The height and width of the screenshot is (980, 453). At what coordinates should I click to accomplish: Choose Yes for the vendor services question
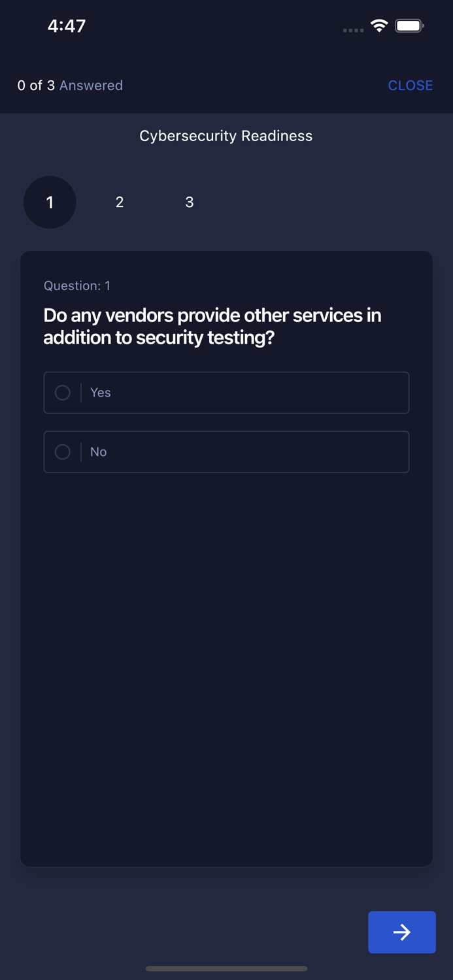coord(226,393)
